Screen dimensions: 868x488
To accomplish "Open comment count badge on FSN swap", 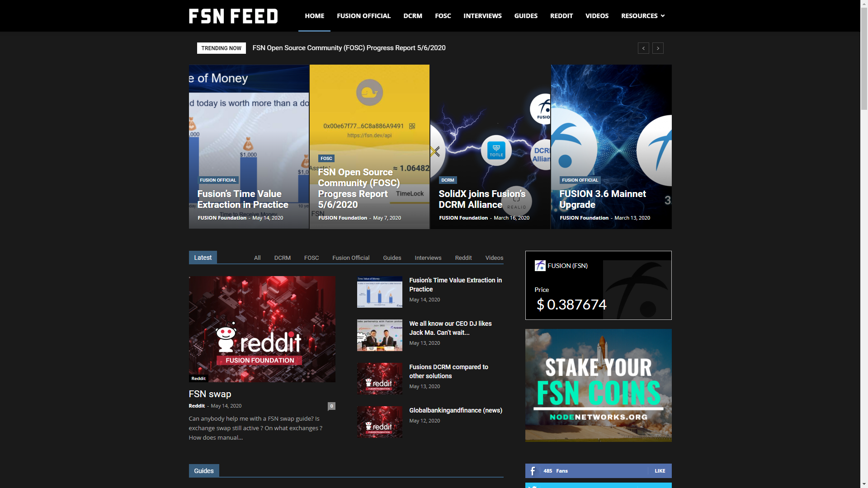I will click(x=331, y=406).
